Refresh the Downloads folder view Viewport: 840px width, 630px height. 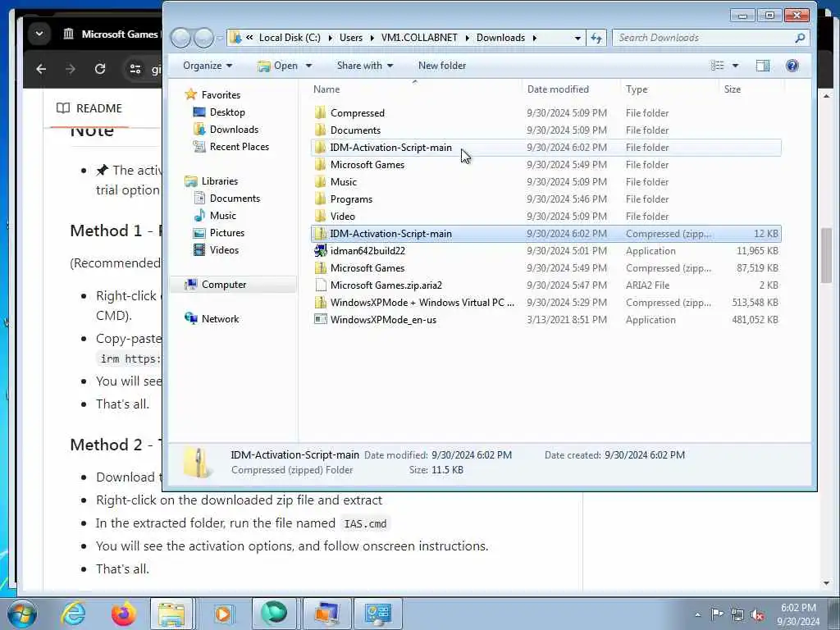596,38
